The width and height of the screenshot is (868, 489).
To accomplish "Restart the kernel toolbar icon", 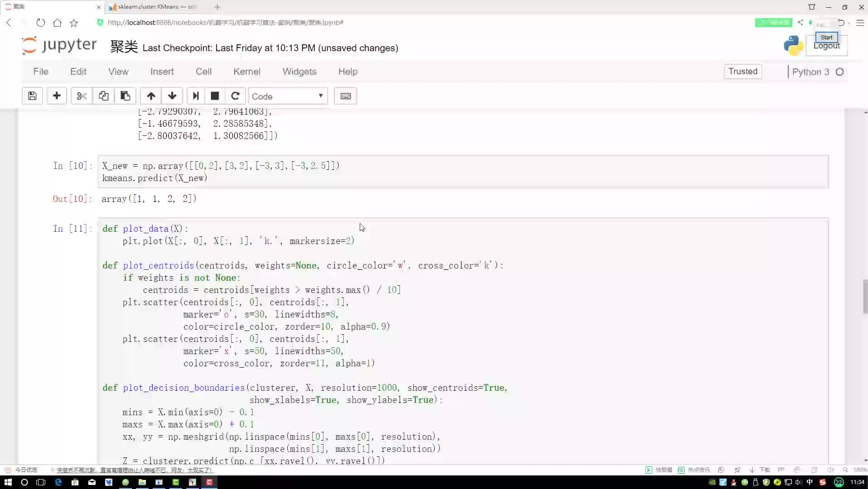I will pyautogui.click(x=235, y=96).
